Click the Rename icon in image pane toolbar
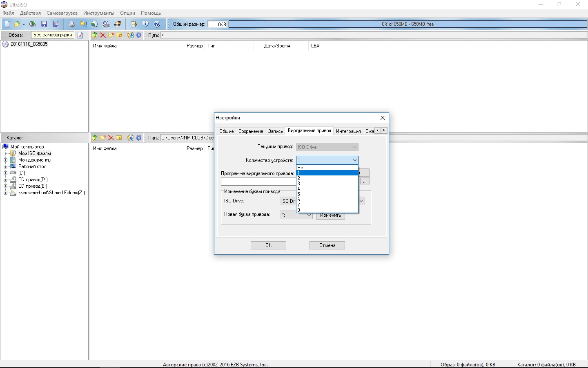This screenshot has width=588, height=368. click(x=119, y=35)
